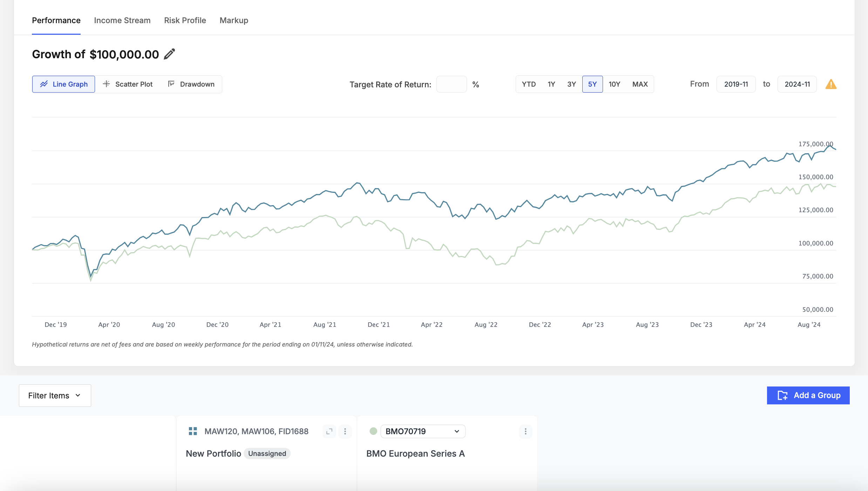This screenshot has height=491, width=868.
Task: Open the three-dot menu on New Portfolio card
Action: tap(345, 431)
